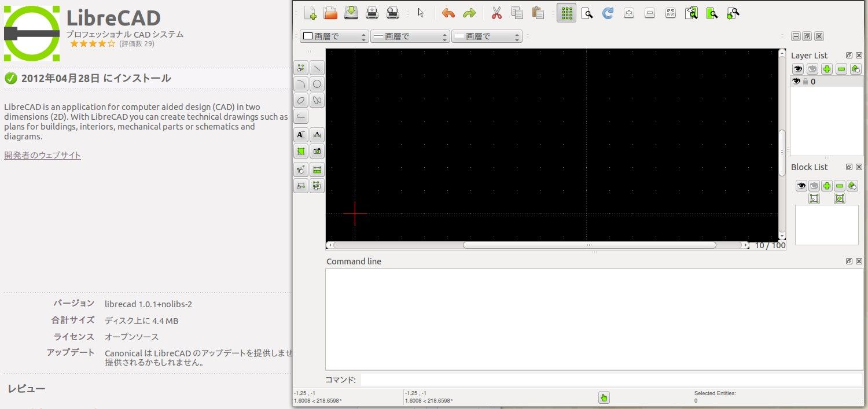Create a new drawing document
This screenshot has height=409, width=868.
pos(310,13)
